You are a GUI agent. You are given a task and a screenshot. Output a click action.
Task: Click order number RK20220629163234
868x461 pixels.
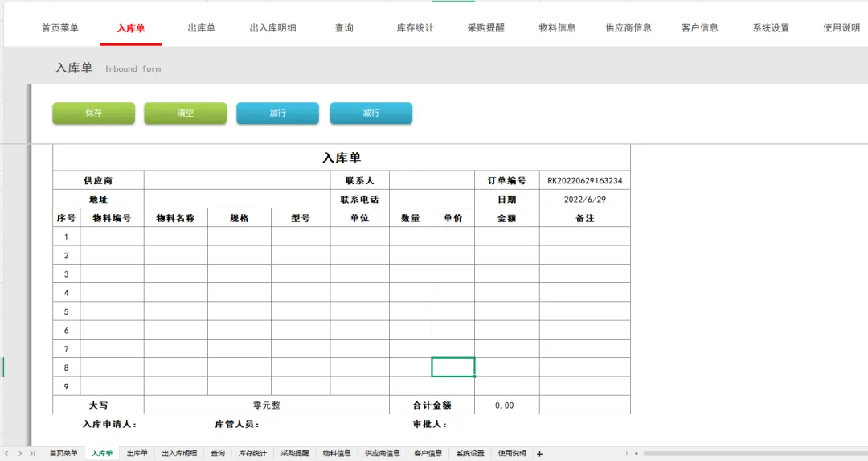click(585, 181)
